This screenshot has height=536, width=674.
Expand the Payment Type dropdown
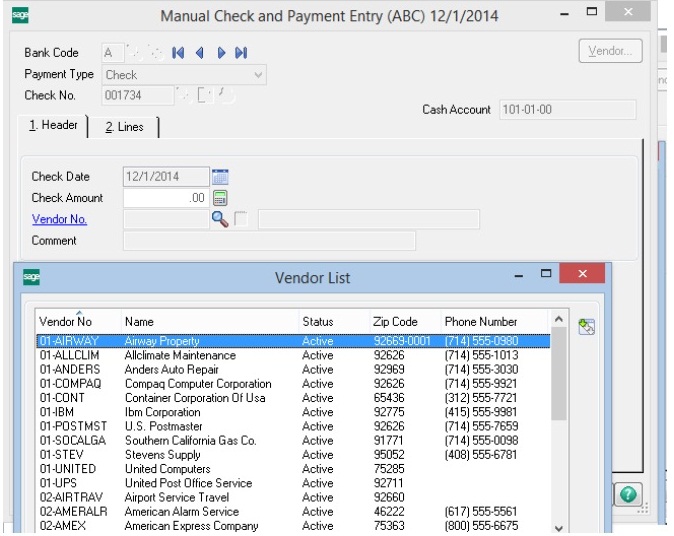click(258, 75)
